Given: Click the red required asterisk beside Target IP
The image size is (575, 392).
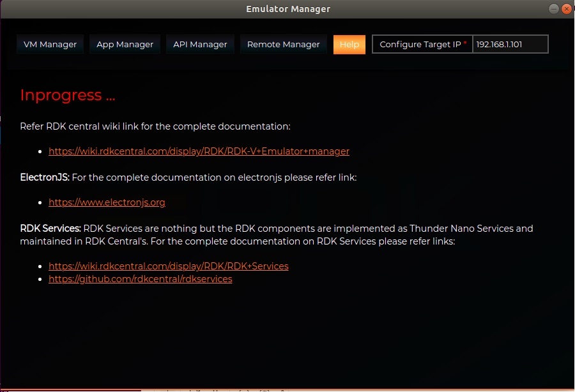Looking at the screenshot, I should 465,43.
